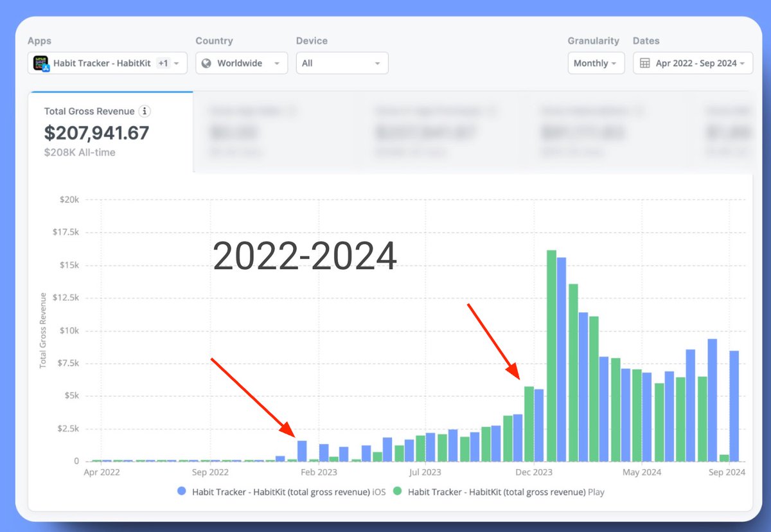Select the Total Gross Revenue tab
Viewport: 771px width, 532px height.
(110, 132)
